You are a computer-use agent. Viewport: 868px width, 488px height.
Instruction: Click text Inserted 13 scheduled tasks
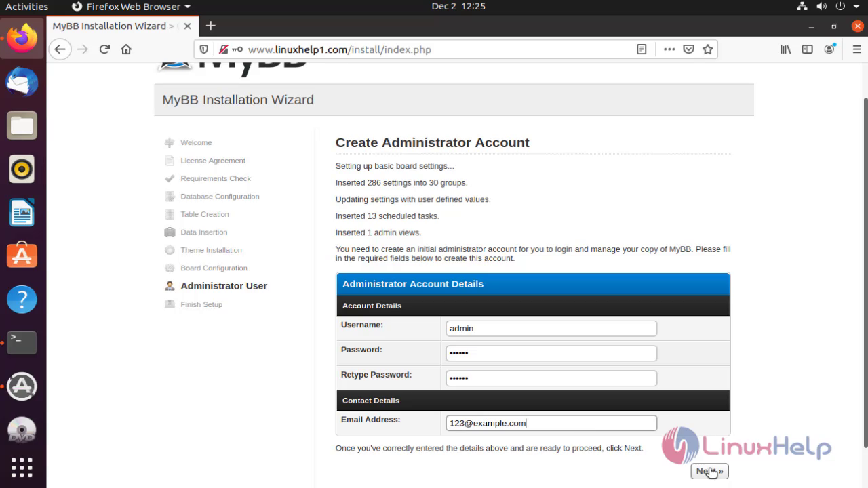click(387, 216)
